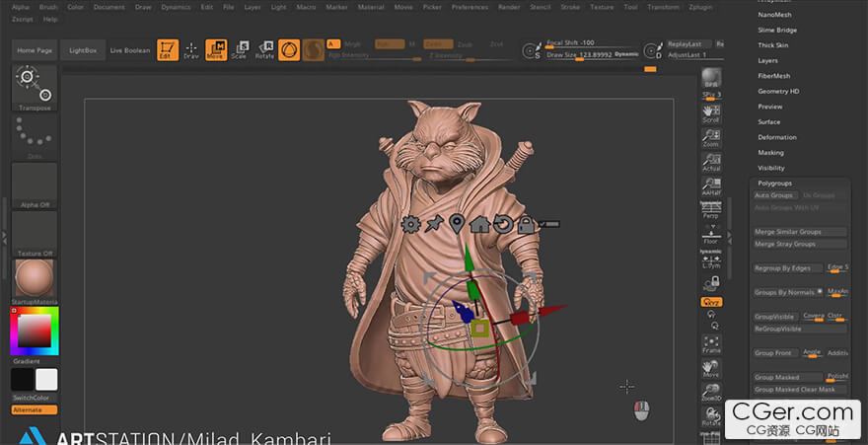The height and width of the screenshot is (445, 868).
Task: Toggle Xyz rotation mode
Action: (x=711, y=302)
